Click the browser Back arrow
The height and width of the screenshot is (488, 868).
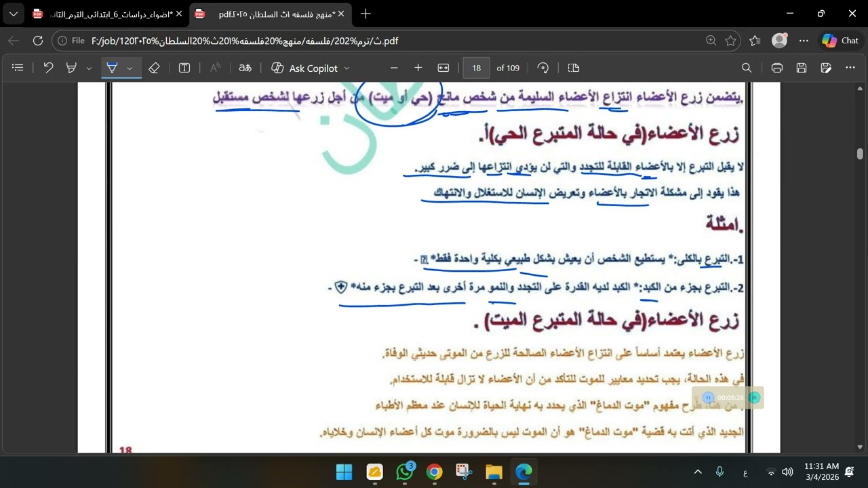[x=14, y=41]
